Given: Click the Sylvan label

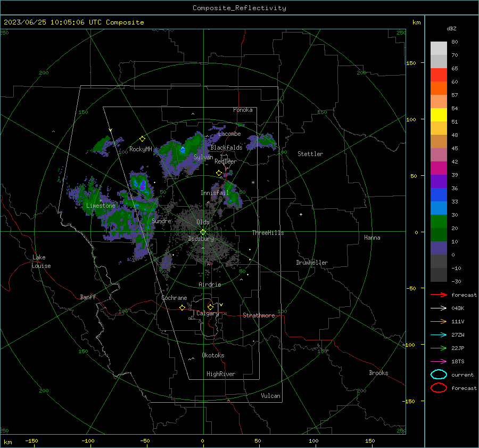Looking at the screenshot, I should point(203,157).
